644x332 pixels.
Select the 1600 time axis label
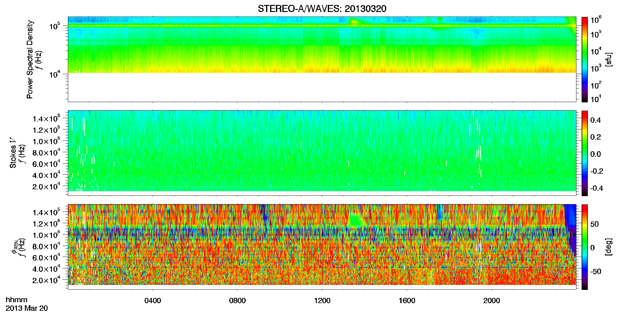tap(407, 301)
